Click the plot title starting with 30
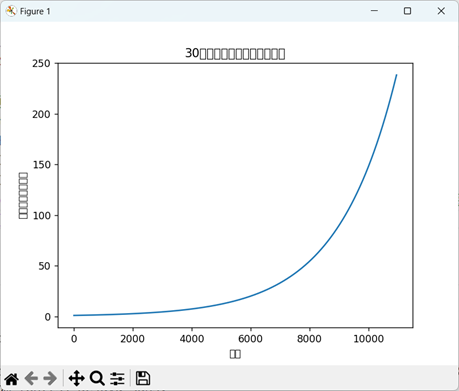Screen dimensions: 459x391 click(235, 53)
